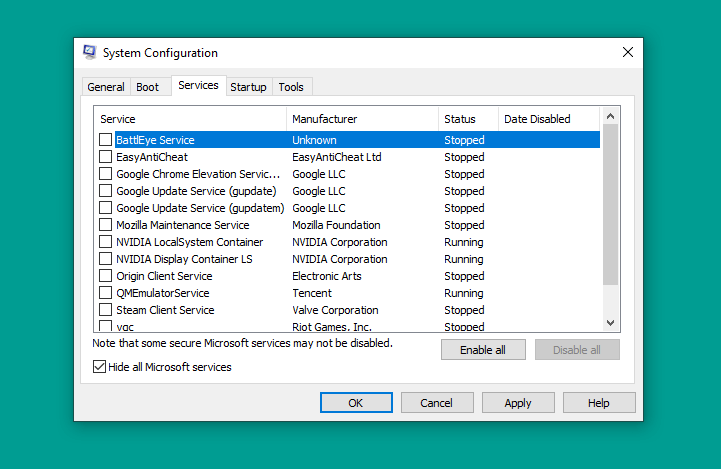Click the scroll up arrow in services list
This screenshot has height=469, width=721.
tap(610, 116)
